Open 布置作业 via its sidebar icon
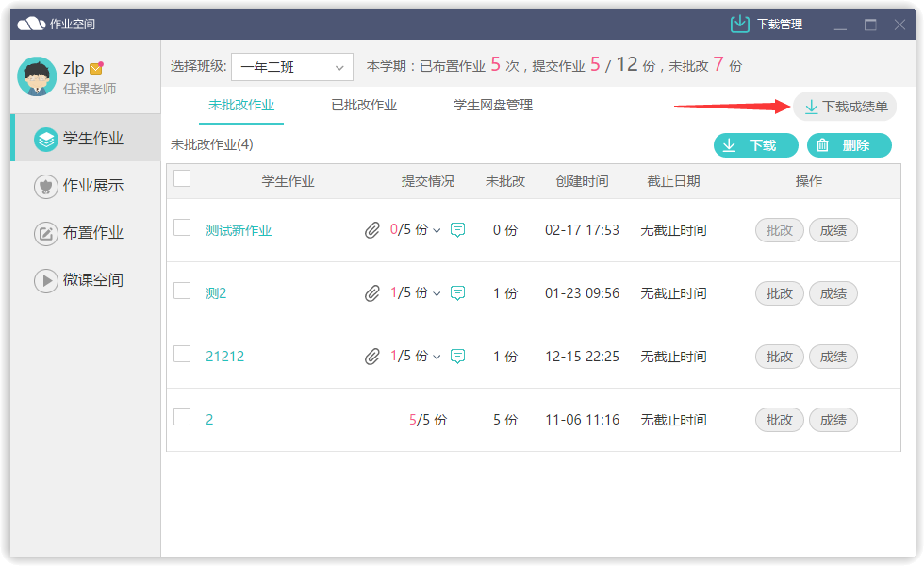Viewport: 924px width, 566px height. [46, 233]
